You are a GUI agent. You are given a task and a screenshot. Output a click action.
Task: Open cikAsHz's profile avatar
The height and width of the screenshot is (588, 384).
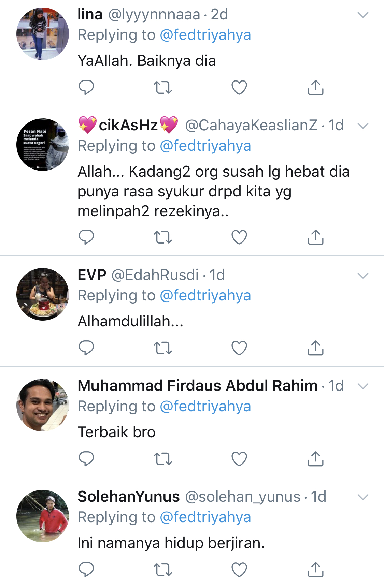43,145
